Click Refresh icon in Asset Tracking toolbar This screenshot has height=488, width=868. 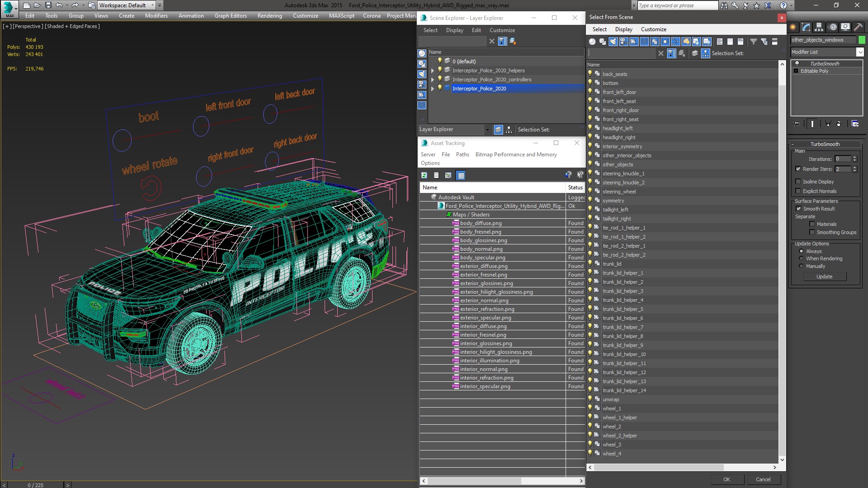424,175
